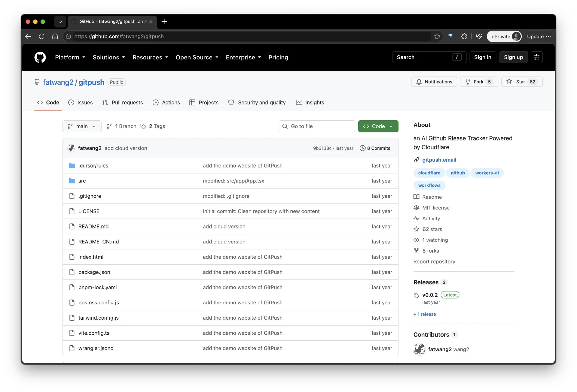Open the fatwang2 owner link

point(58,82)
